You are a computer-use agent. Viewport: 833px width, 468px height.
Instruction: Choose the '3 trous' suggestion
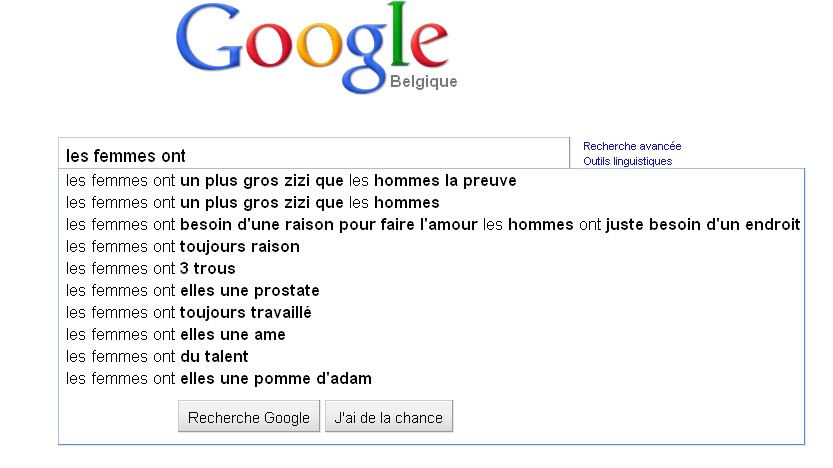pyautogui.click(x=151, y=269)
